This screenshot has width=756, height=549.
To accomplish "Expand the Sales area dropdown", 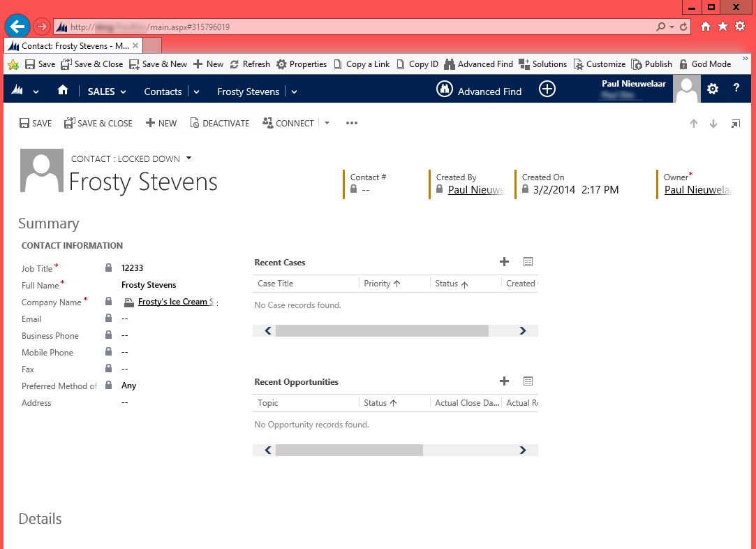I will click(x=107, y=91).
